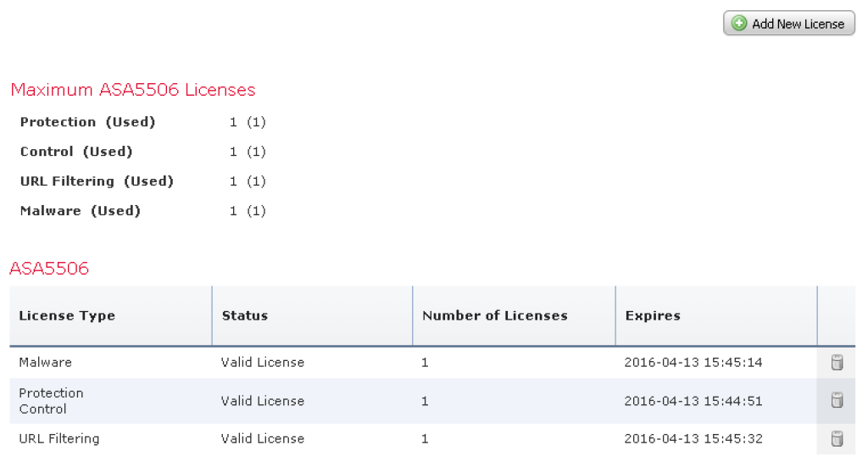Click the Maximum ASA5506 Licenses heading
This screenshot has width=868, height=467.
(133, 90)
